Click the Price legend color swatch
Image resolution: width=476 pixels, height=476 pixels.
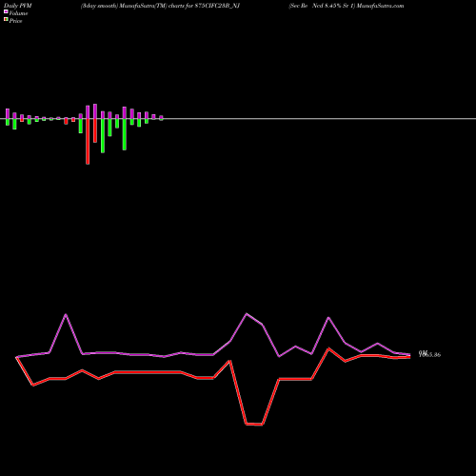(x=6, y=20)
